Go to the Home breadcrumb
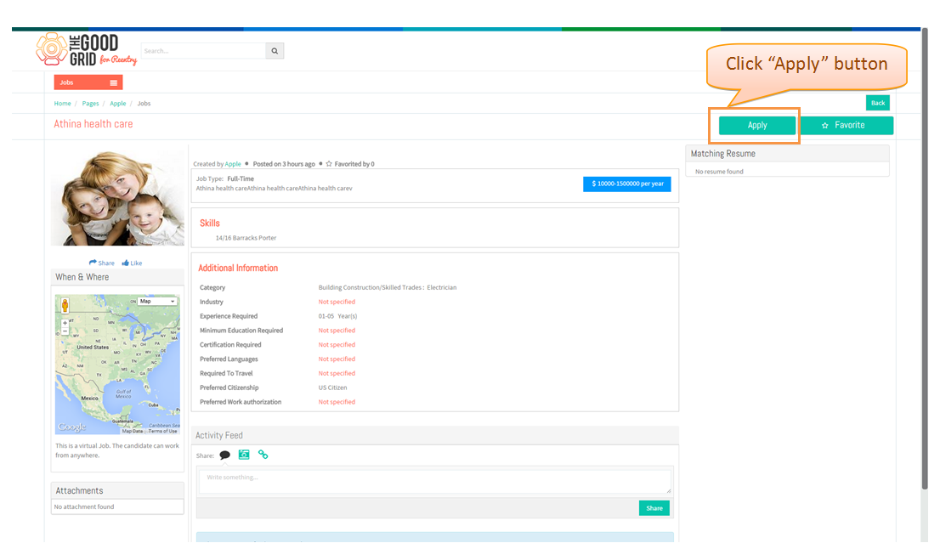 coord(62,104)
